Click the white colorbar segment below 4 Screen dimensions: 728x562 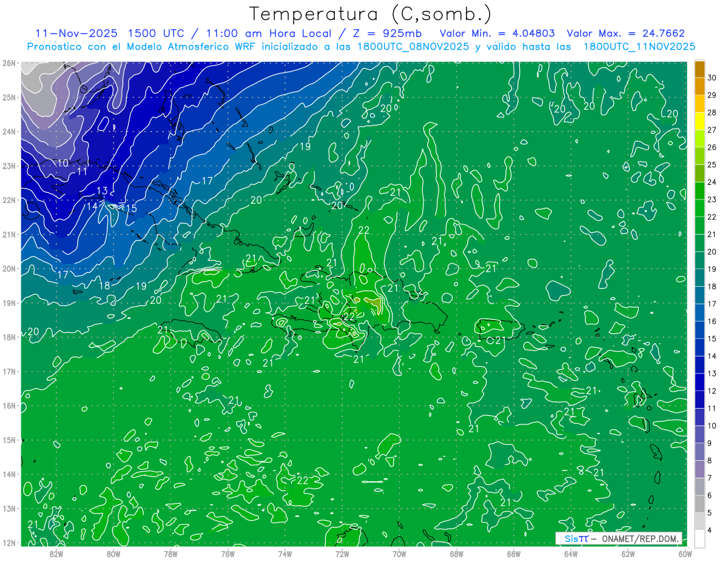(x=699, y=539)
